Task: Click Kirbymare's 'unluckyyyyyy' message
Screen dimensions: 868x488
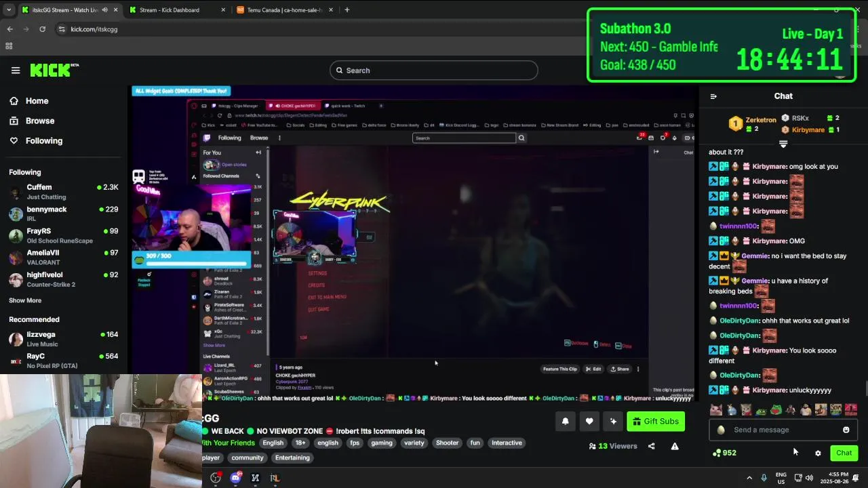Action: [x=770, y=390]
